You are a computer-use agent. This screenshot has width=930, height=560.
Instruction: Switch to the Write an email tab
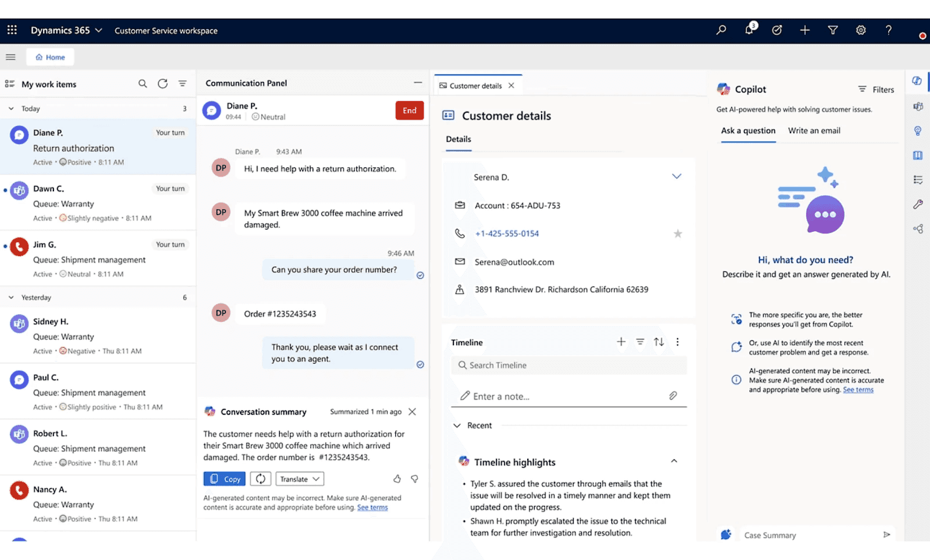(814, 131)
